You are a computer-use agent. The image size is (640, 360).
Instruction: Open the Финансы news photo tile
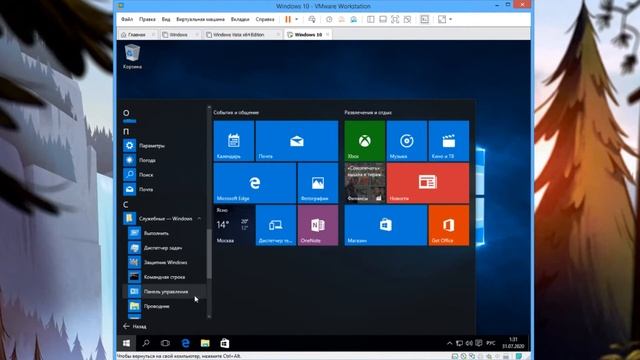coord(364,183)
